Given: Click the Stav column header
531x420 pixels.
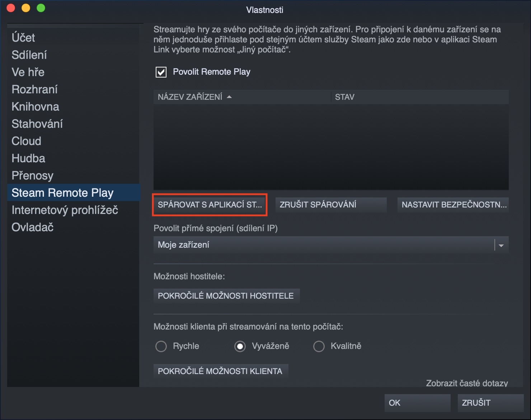Looking at the screenshot, I should click(x=345, y=97).
